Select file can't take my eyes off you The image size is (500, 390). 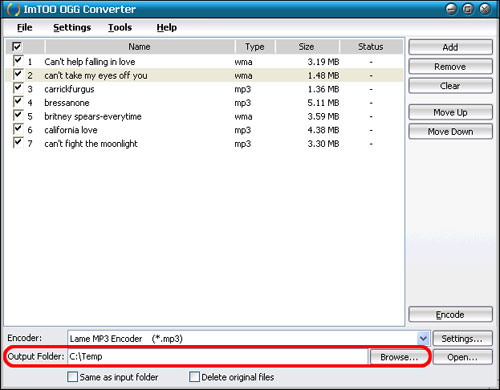[96, 76]
